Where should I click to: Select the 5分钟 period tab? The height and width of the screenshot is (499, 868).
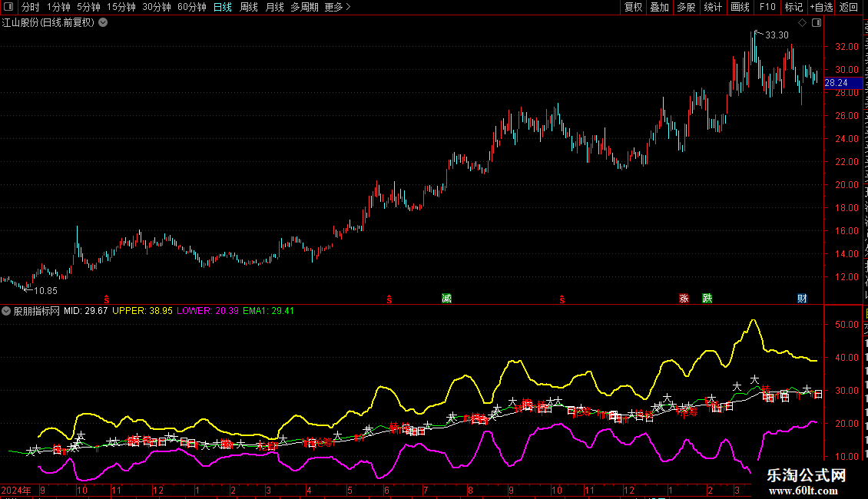(x=88, y=7)
